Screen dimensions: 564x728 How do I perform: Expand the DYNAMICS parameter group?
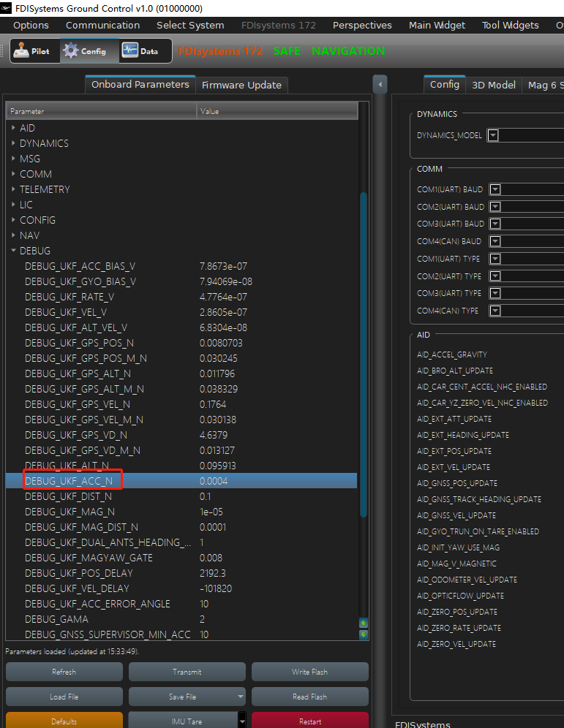[x=13, y=143]
